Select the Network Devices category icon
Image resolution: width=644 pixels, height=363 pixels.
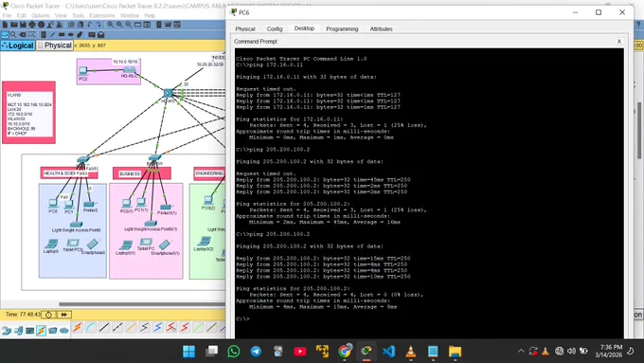(x=7, y=331)
